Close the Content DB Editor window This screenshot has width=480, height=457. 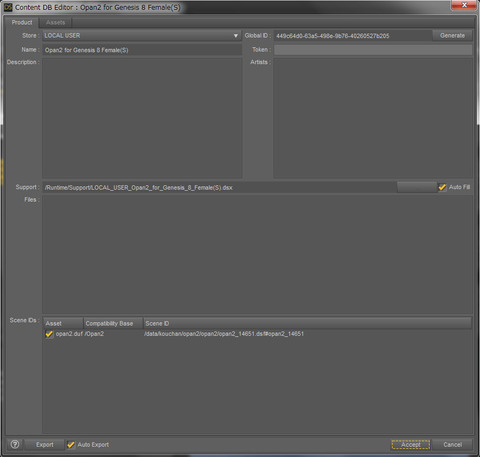(464, 5)
